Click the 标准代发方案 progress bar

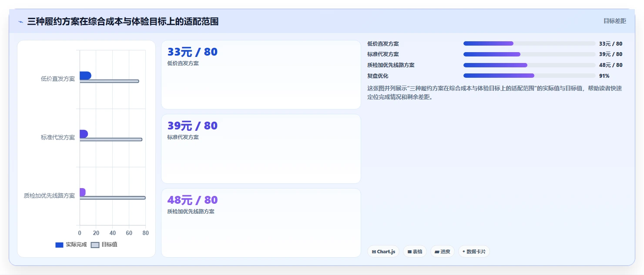(529, 54)
